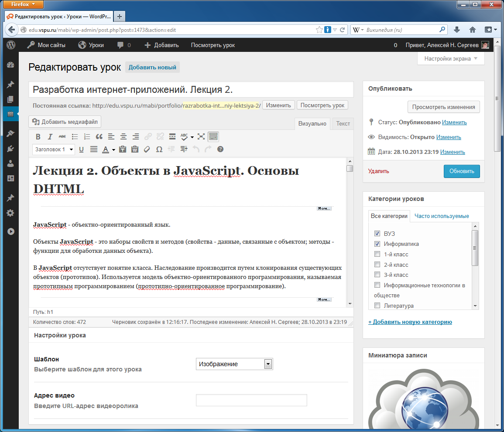Uncheck the Информатика category
This screenshot has height=432, width=504.
point(377,244)
